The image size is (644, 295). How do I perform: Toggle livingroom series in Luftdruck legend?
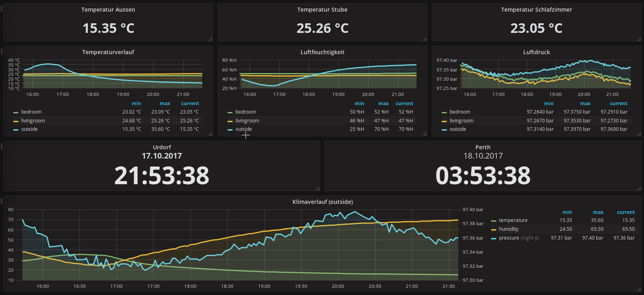pos(461,121)
